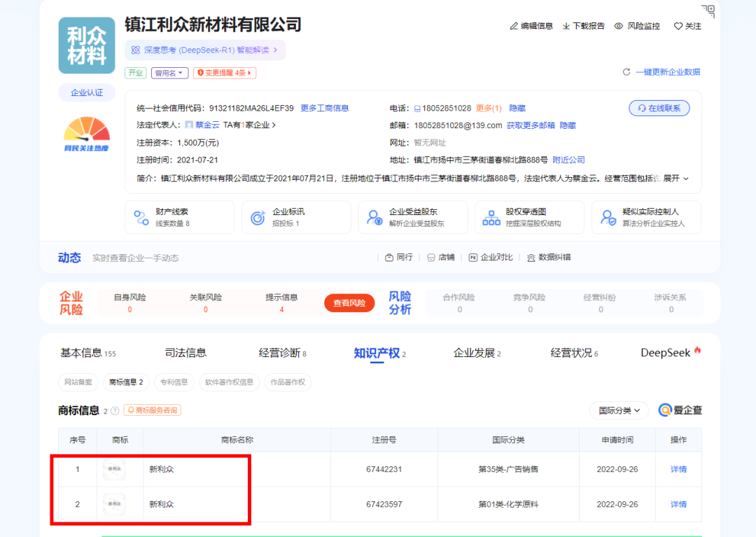Click the download report icon

coord(566,26)
